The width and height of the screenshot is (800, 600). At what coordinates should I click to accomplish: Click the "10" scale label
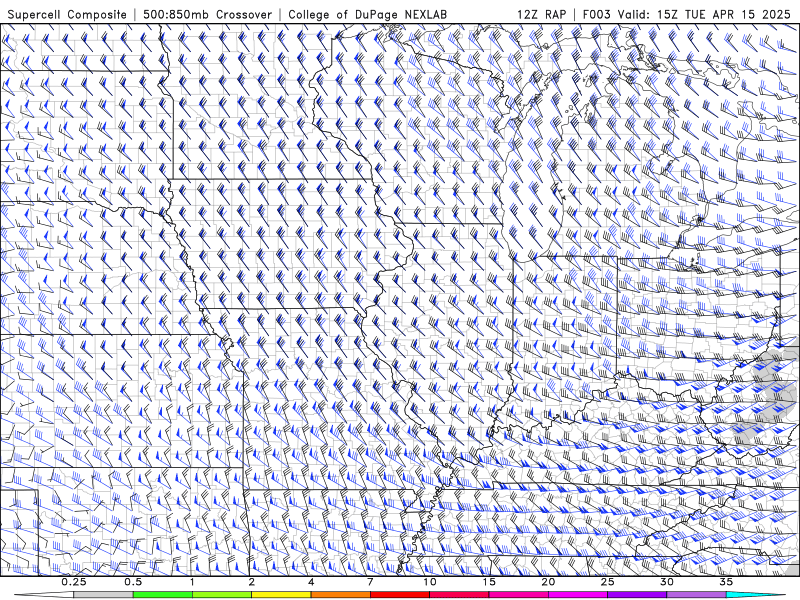[x=430, y=582]
